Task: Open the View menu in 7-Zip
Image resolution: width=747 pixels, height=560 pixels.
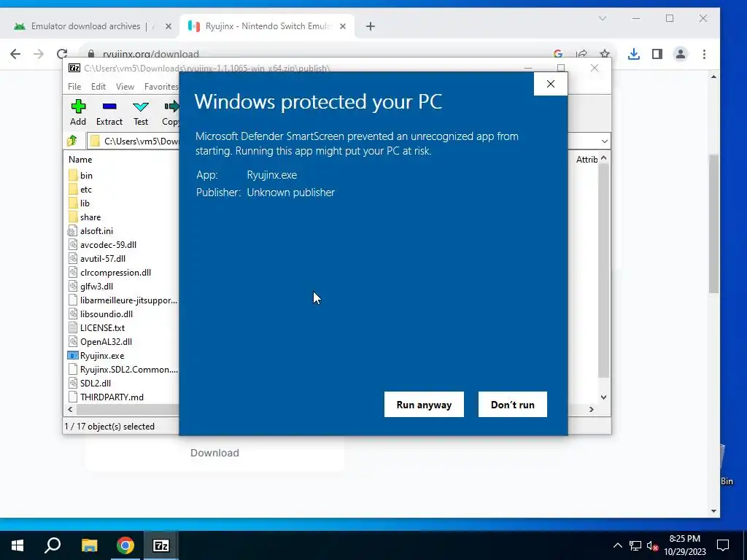Action: click(x=125, y=86)
